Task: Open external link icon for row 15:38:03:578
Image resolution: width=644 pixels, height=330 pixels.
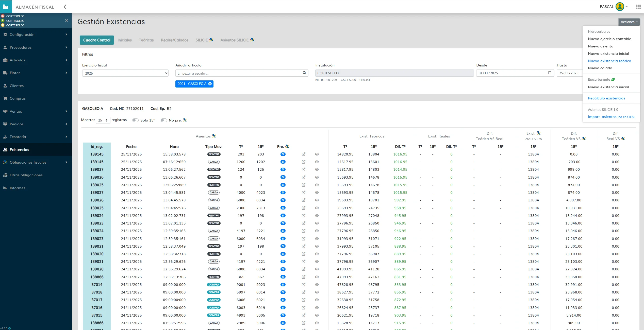Action: [303, 154]
